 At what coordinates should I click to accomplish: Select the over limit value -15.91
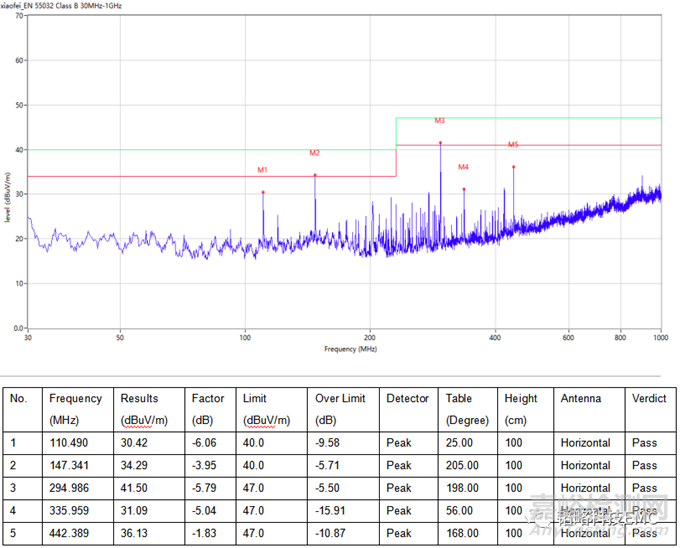pyautogui.click(x=335, y=511)
